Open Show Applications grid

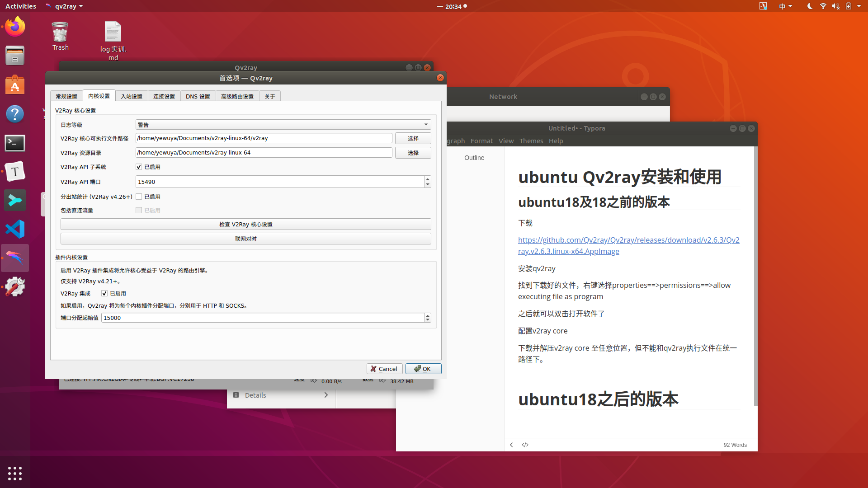(15, 473)
